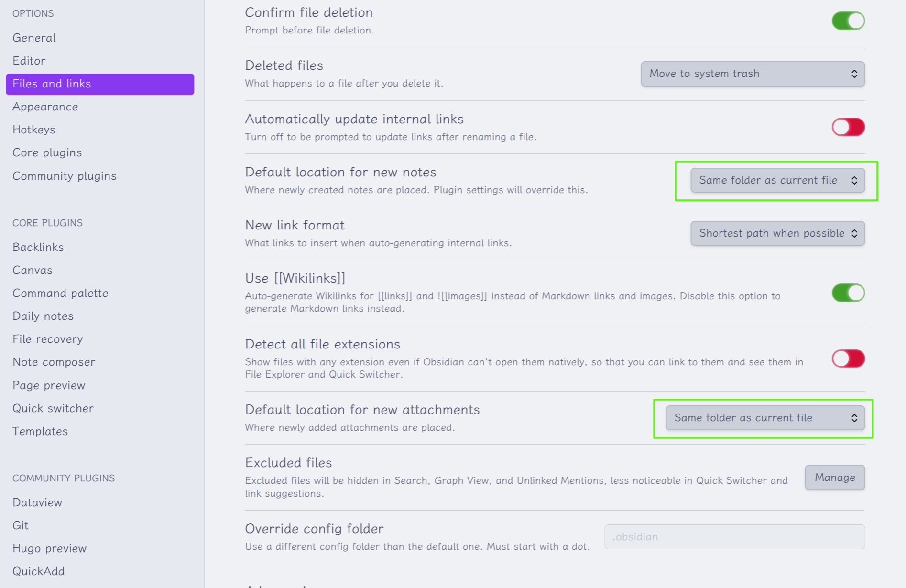906x588 pixels.
Task: Select QuickAdd plugin settings
Action: [39, 571]
